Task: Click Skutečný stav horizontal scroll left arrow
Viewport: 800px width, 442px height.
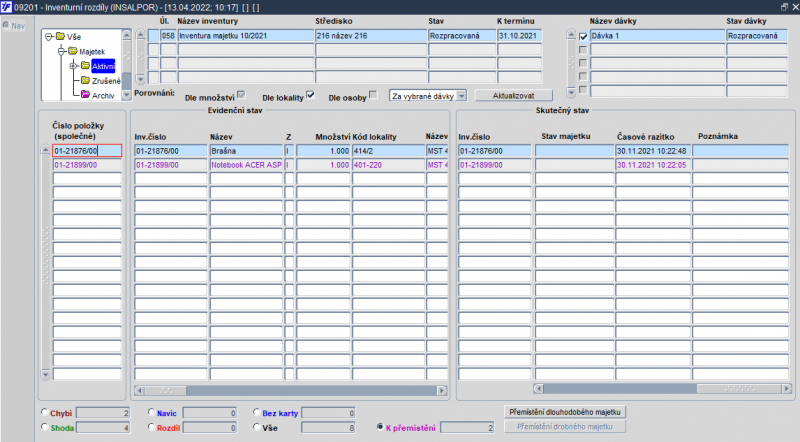Action: [538, 389]
